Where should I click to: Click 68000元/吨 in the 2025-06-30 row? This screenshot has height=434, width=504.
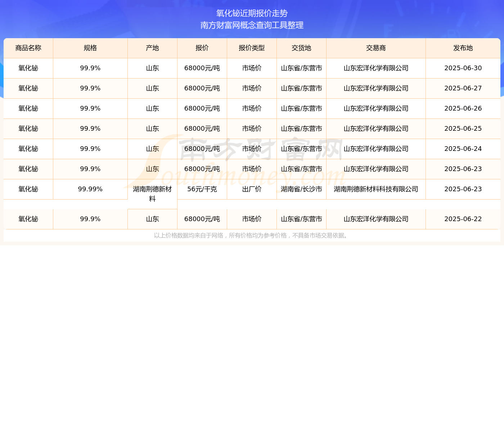(x=202, y=68)
